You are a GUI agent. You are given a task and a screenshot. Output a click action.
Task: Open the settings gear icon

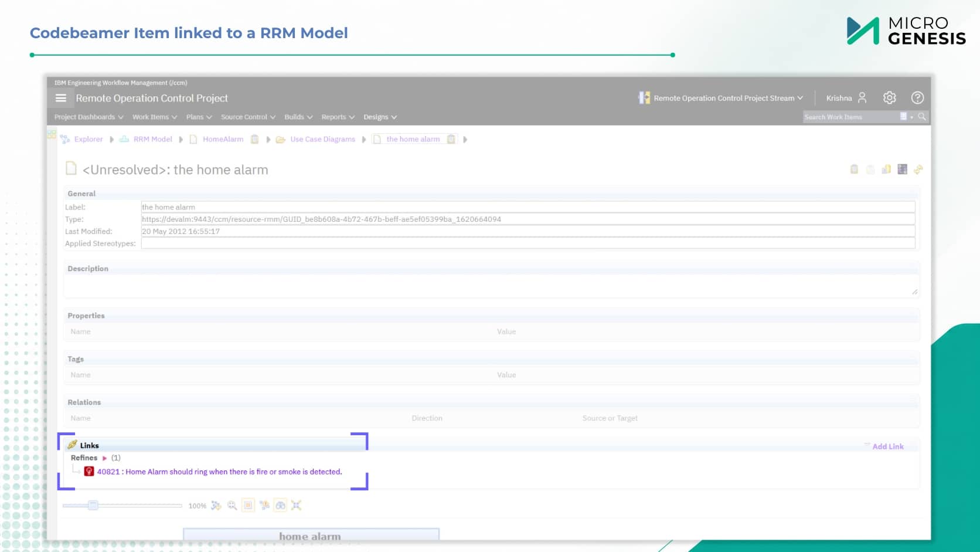click(x=890, y=98)
